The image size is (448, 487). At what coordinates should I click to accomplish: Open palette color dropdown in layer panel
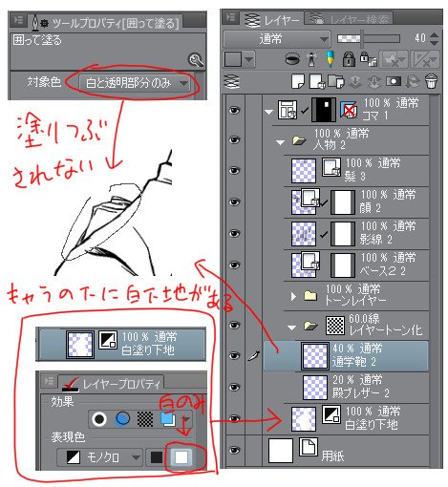[239, 59]
